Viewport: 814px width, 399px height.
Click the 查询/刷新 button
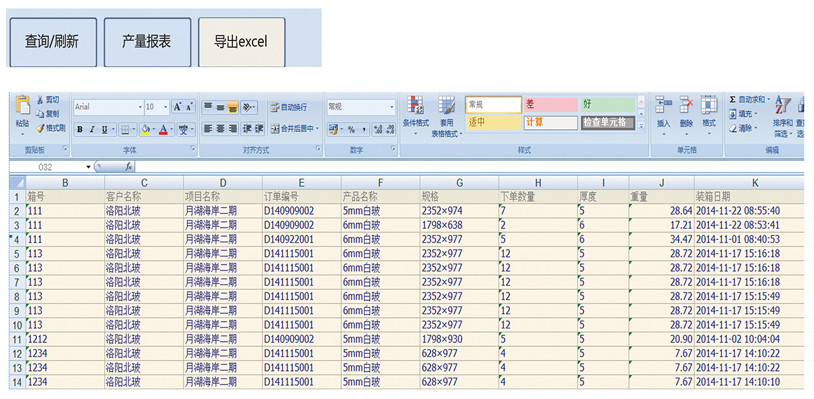coord(53,42)
